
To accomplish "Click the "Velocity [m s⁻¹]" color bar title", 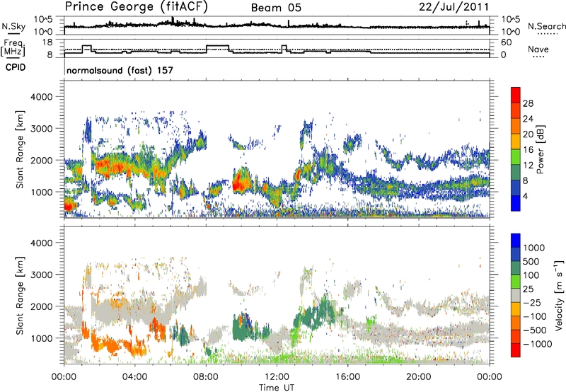I will pyautogui.click(x=559, y=295).
